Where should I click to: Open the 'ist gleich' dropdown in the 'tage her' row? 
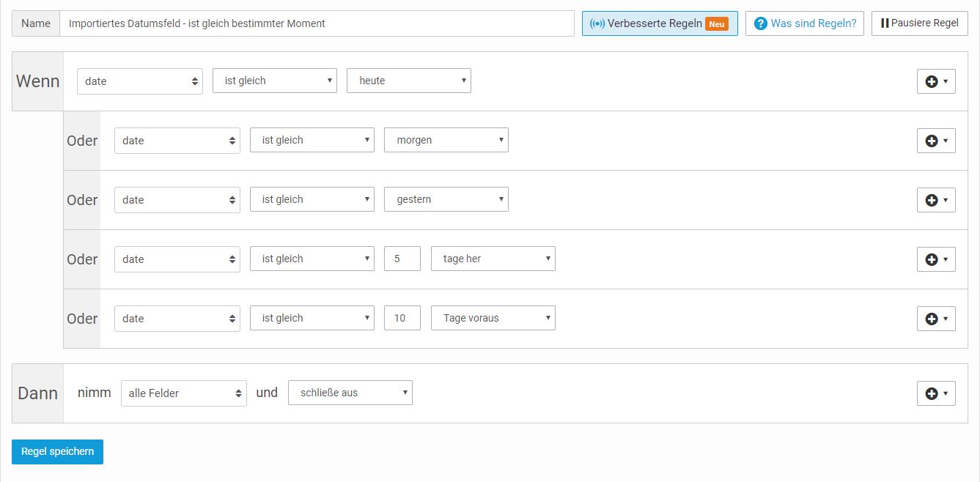tap(312, 259)
